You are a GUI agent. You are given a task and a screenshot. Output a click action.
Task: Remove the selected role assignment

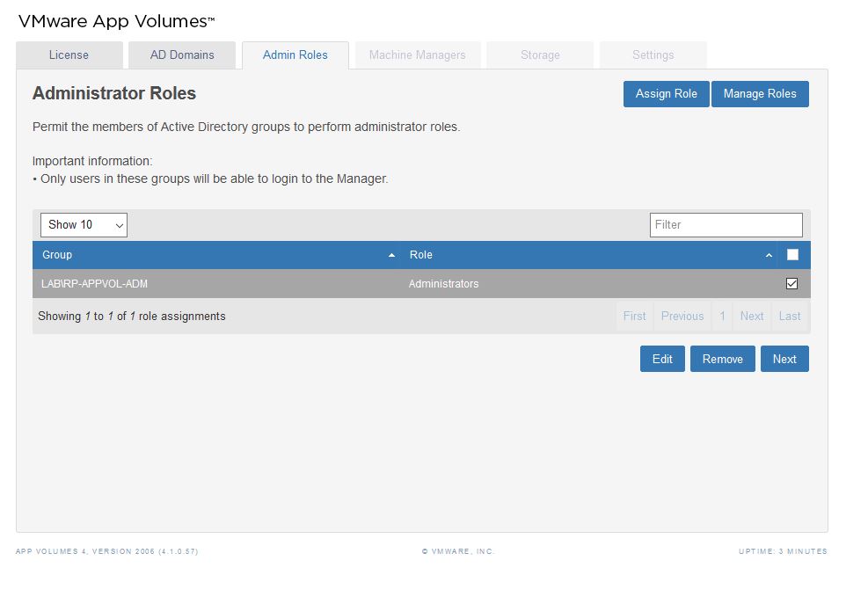coord(722,360)
